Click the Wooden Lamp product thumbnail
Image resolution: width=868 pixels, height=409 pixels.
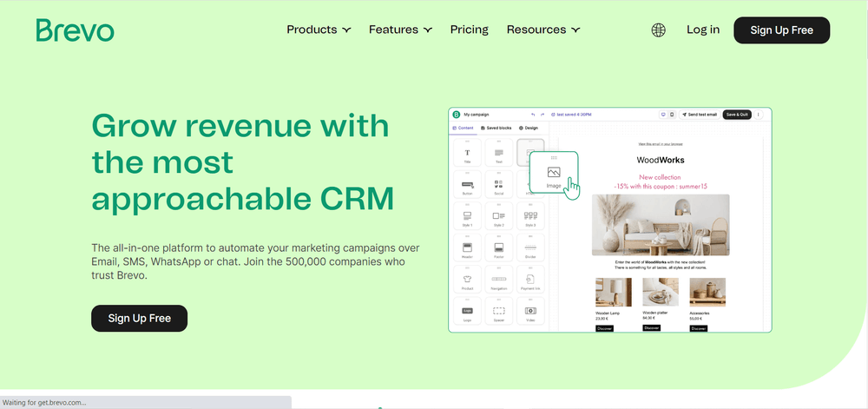click(x=614, y=293)
